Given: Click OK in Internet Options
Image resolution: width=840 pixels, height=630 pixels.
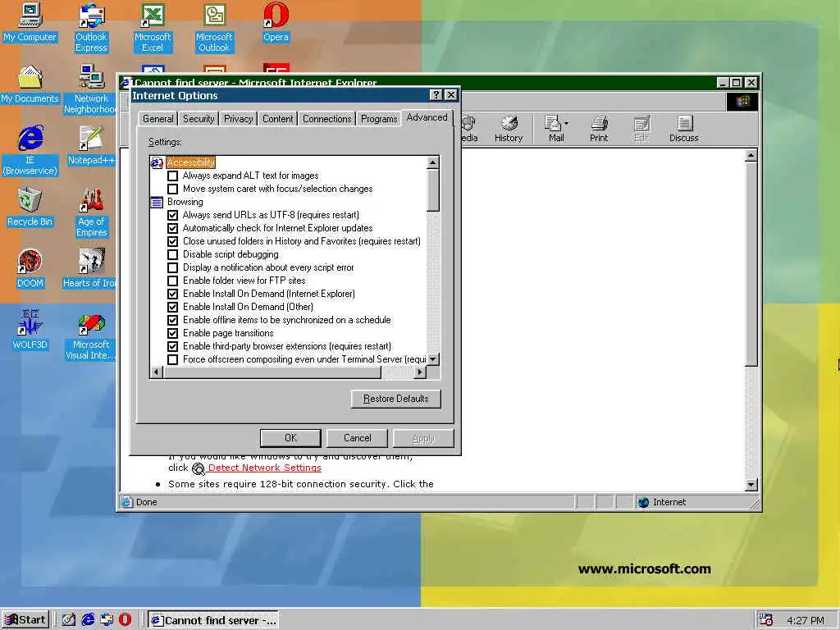Looking at the screenshot, I should tap(290, 438).
